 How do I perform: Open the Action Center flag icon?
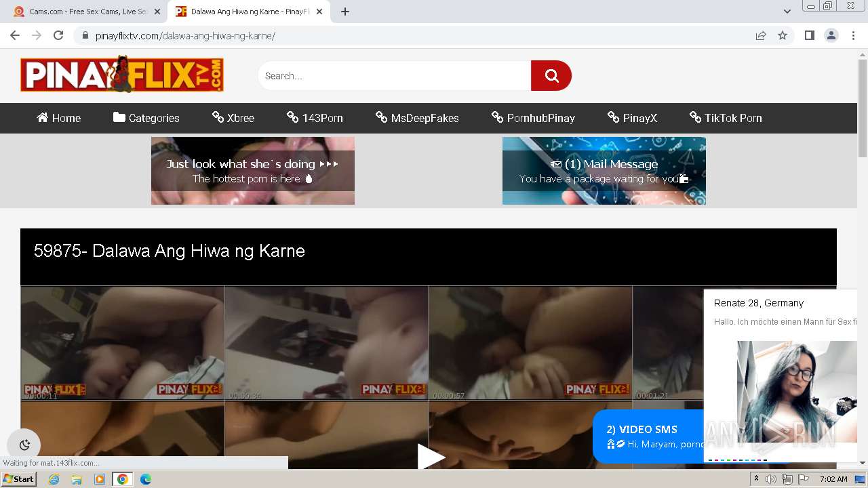(x=803, y=479)
